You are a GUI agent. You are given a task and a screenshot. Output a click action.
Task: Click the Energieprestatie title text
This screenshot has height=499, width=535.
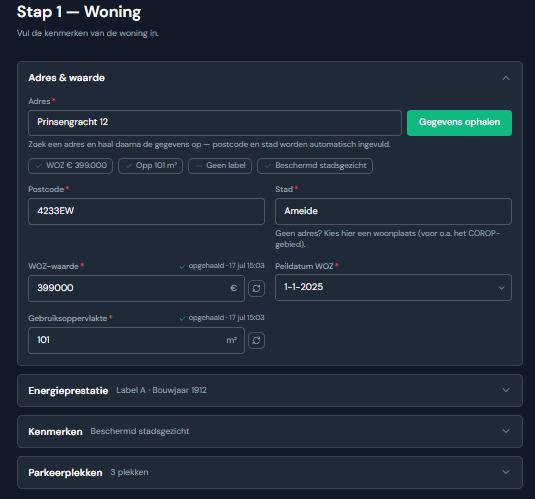pos(68,390)
